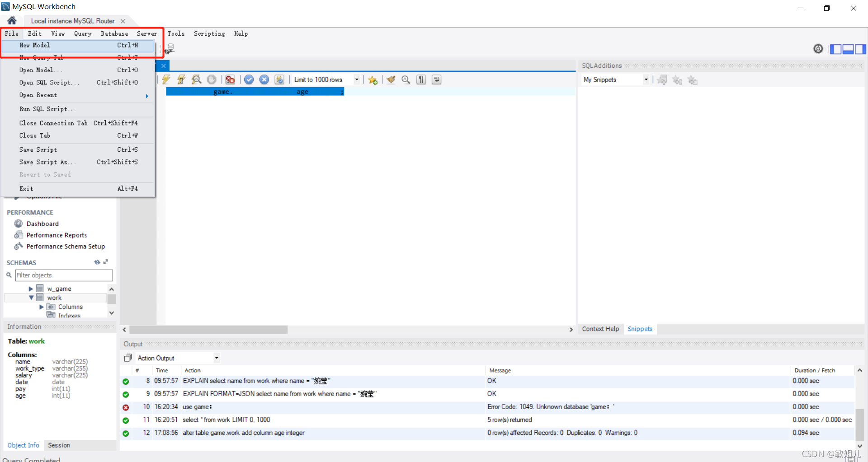Click the reconnect to DBMS toolbar icon
Screen dimensions: 868x462
(170, 48)
